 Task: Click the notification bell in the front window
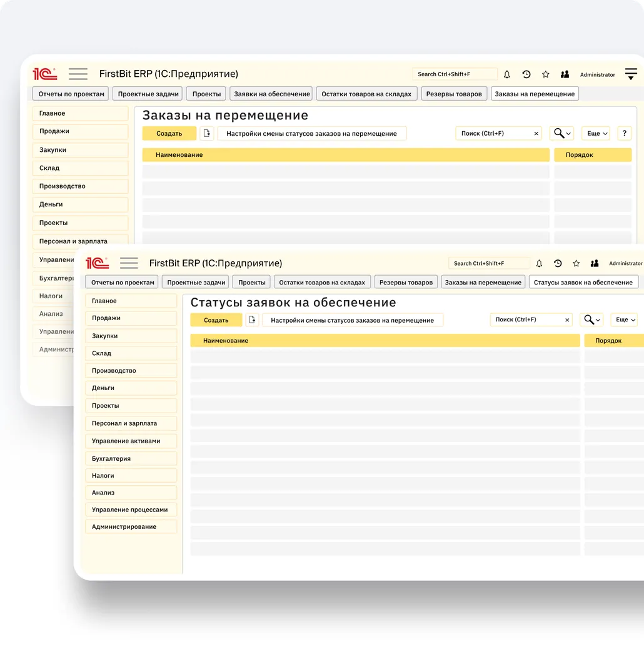539,264
